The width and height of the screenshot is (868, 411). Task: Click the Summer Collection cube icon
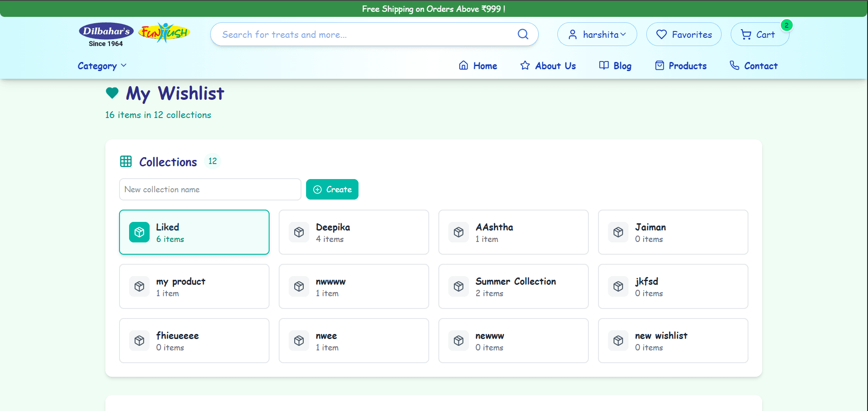[458, 287]
